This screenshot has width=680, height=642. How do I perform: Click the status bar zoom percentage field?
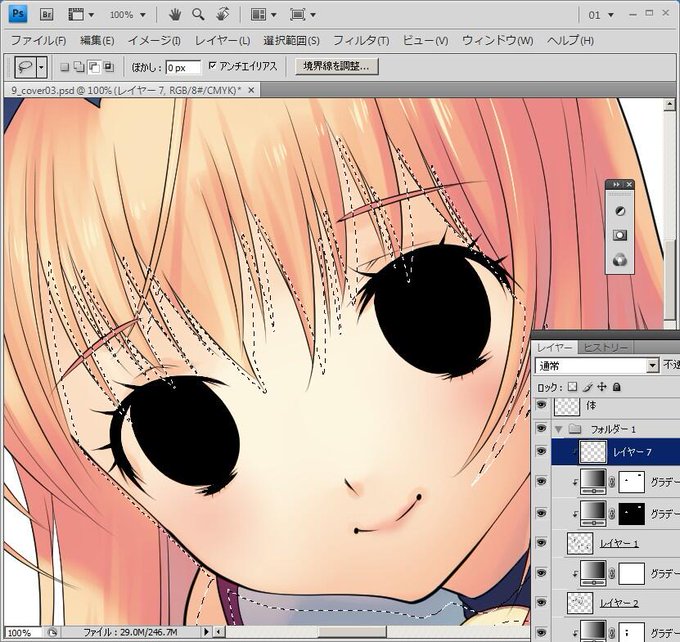24,632
